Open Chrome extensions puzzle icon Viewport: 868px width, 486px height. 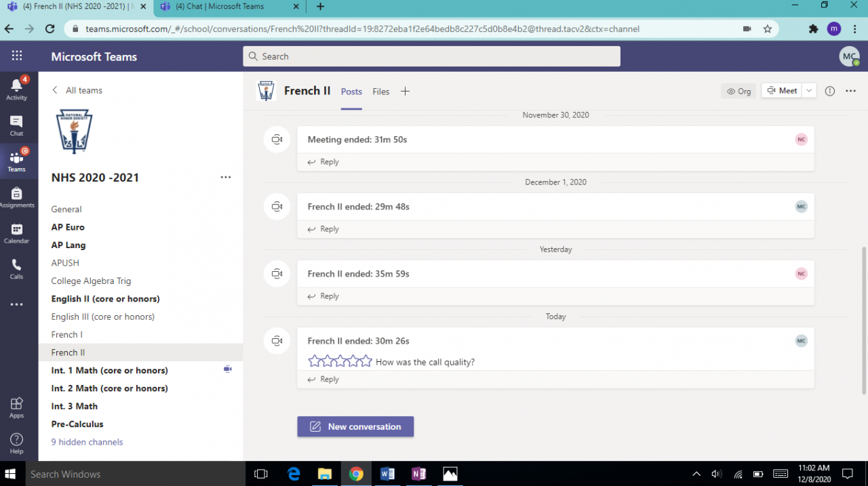(x=814, y=29)
